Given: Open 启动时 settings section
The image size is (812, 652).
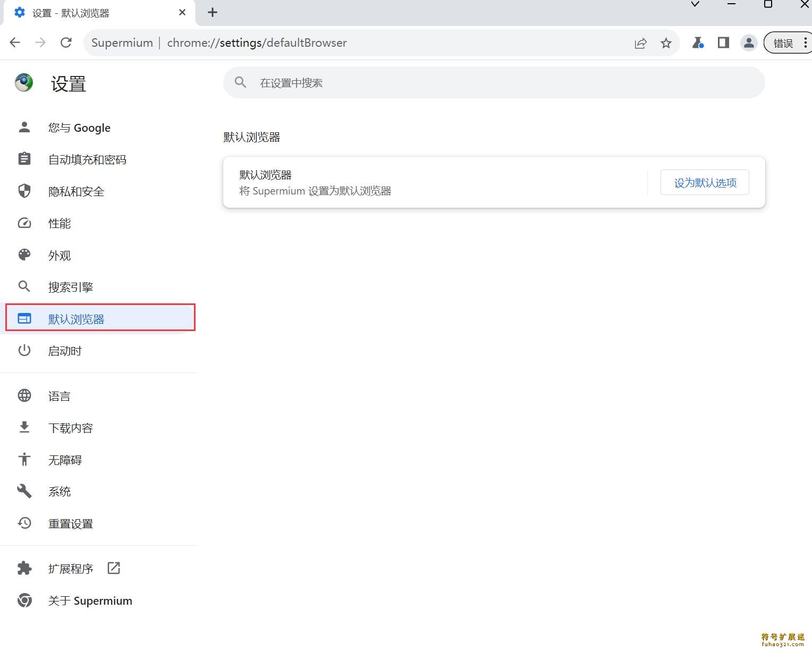Looking at the screenshot, I should tap(98, 351).
